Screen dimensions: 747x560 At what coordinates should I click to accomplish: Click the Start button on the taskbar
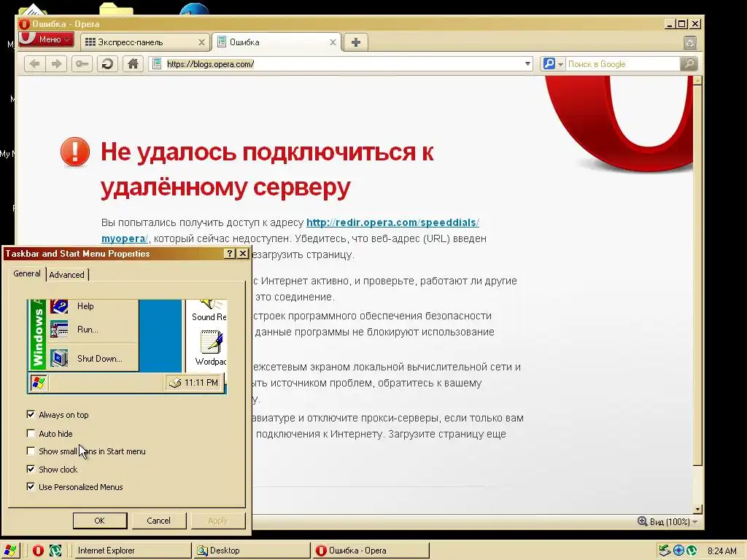pos(10,551)
